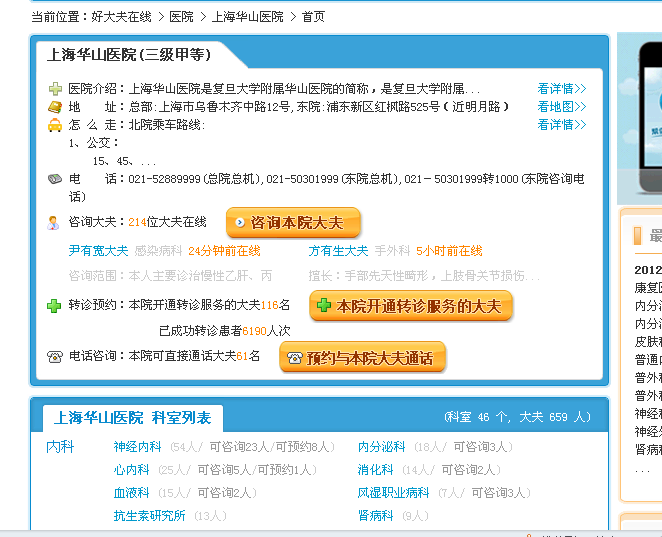Open 看详情>> for hospital introduction
This screenshot has height=537, width=662.
pos(562,89)
